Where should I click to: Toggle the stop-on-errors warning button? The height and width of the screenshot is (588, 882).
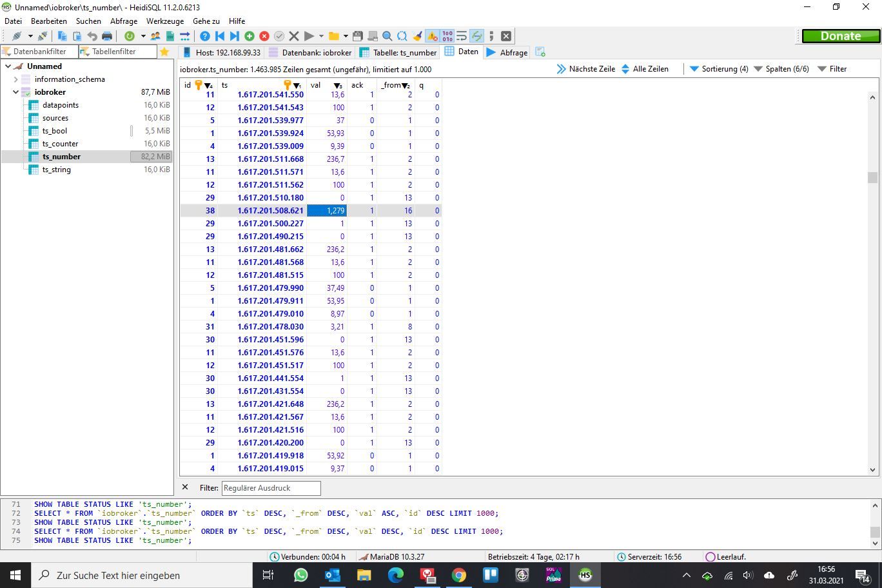coord(432,36)
